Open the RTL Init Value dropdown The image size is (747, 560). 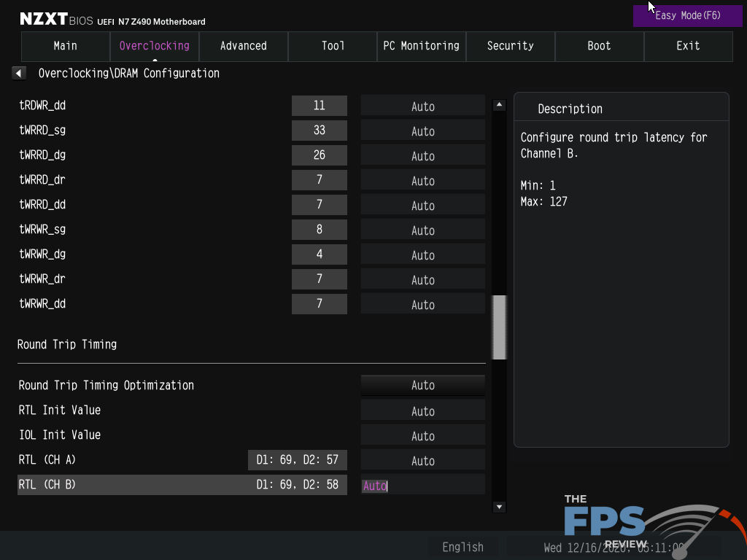point(422,411)
